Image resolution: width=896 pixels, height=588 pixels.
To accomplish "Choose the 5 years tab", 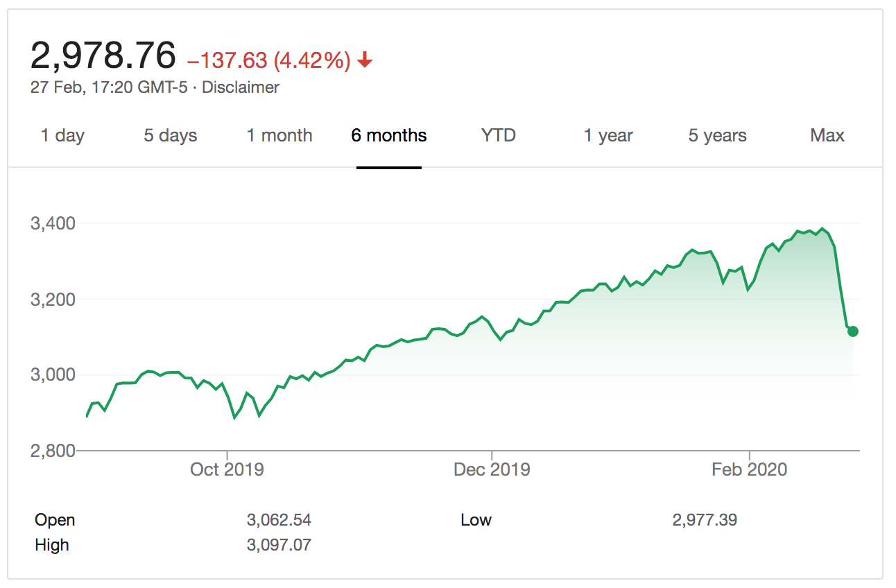I will coord(717,135).
